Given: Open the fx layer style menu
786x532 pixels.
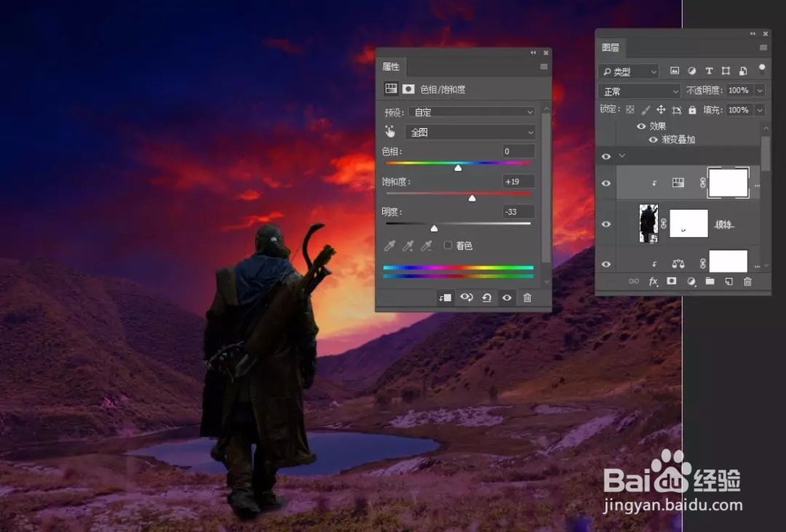Looking at the screenshot, I should tap(653, 281).
